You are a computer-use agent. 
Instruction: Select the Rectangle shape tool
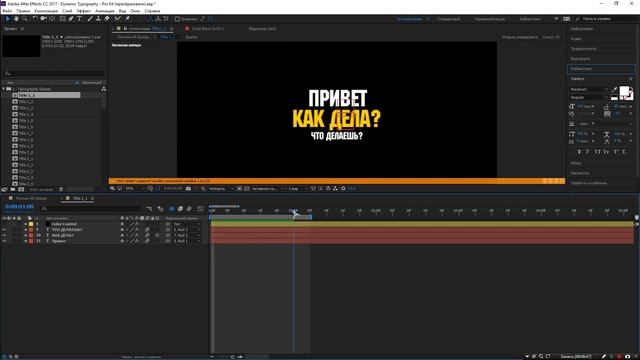coord(62,19)
